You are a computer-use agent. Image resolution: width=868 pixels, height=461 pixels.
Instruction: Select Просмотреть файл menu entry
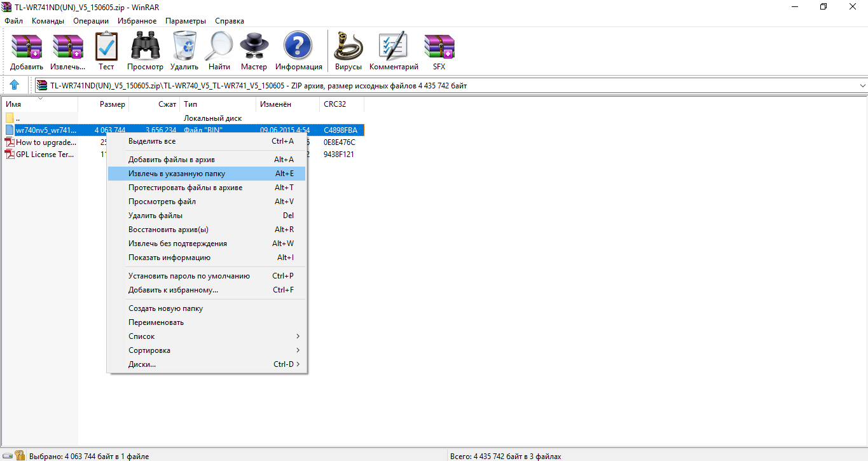coord(207,202)
